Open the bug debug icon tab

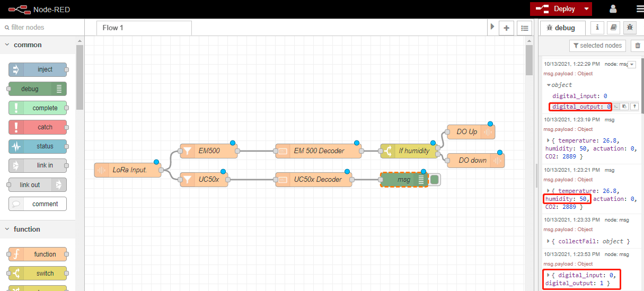click(630, 28)
